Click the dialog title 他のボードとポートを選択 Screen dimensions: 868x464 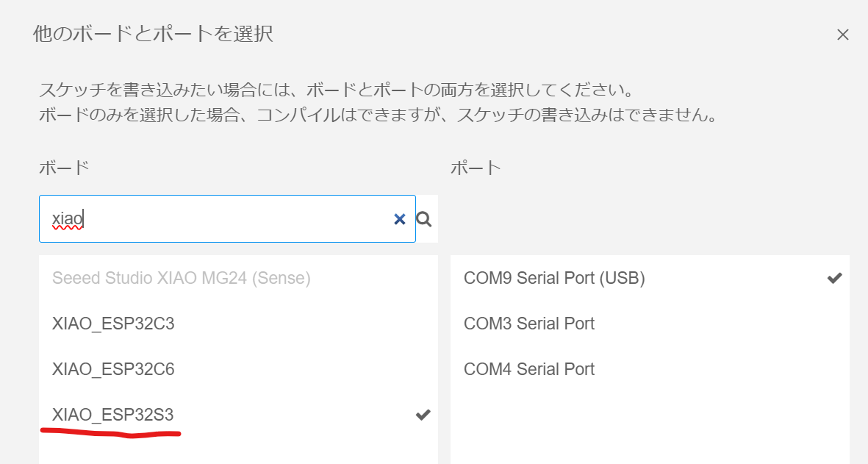153,34
